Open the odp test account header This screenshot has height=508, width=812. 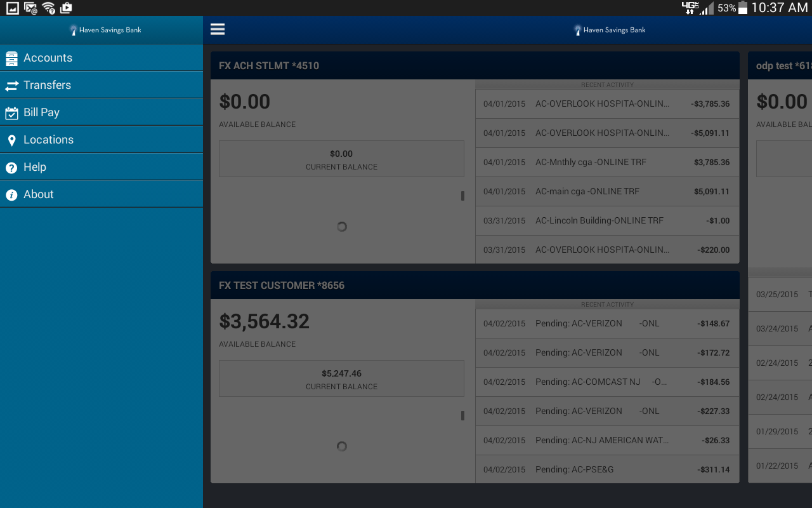tap(780, 65)
